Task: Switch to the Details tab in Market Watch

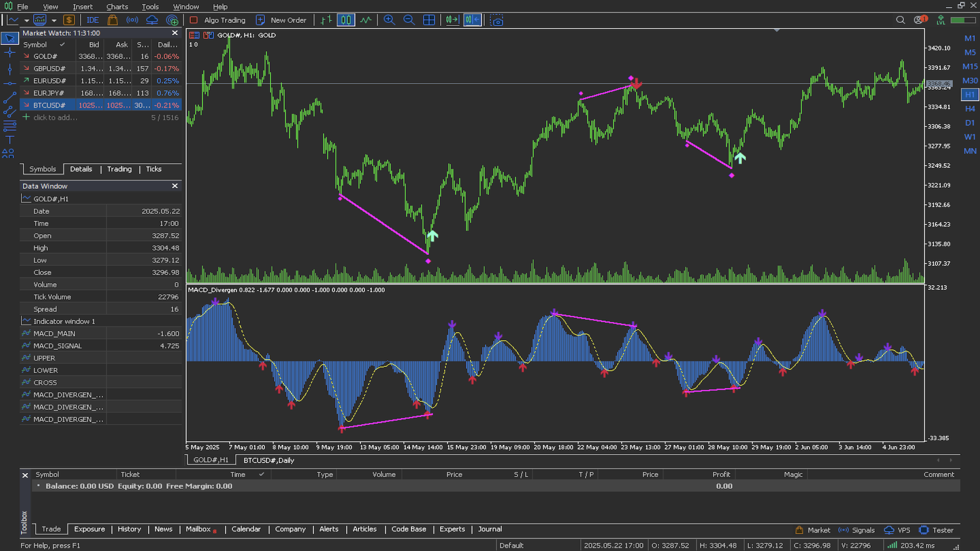Action: tap(81, 169)
